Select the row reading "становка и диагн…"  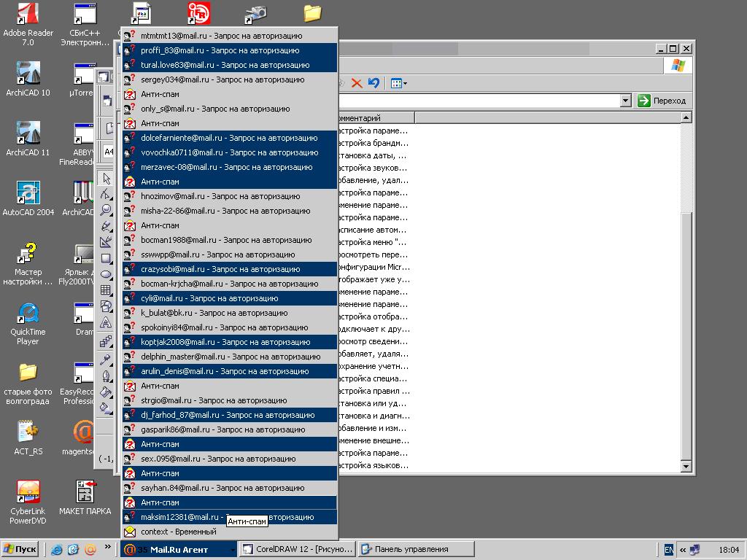[374, 416]
